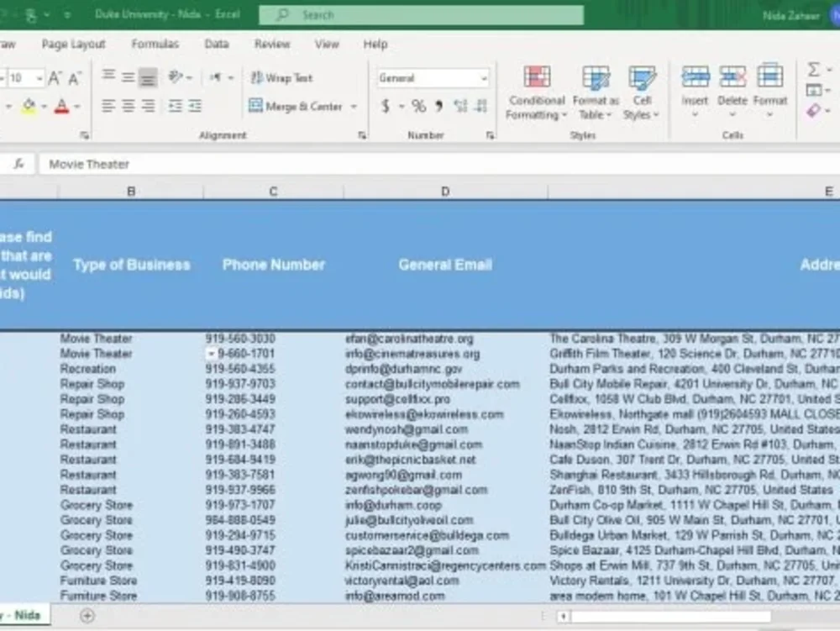Open font size dropdown
840x631 pixels.
[x=39, y=79]
